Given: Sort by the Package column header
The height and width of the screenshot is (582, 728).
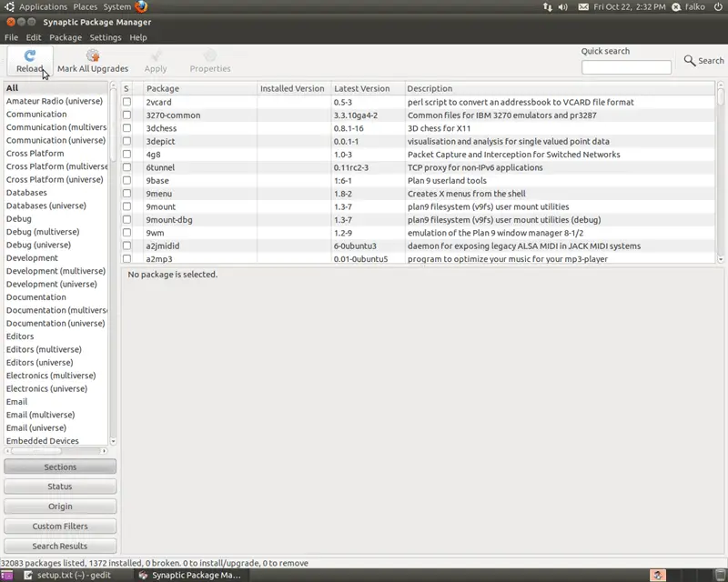Looking at the screenshot, I should pyautogui.click(x=200, y=88).
